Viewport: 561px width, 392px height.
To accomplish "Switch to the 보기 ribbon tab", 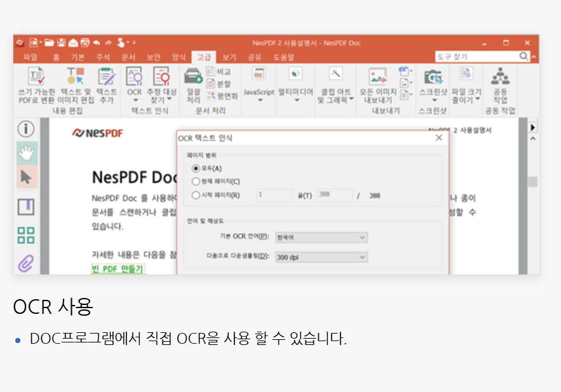I will (x=229, y=57).
